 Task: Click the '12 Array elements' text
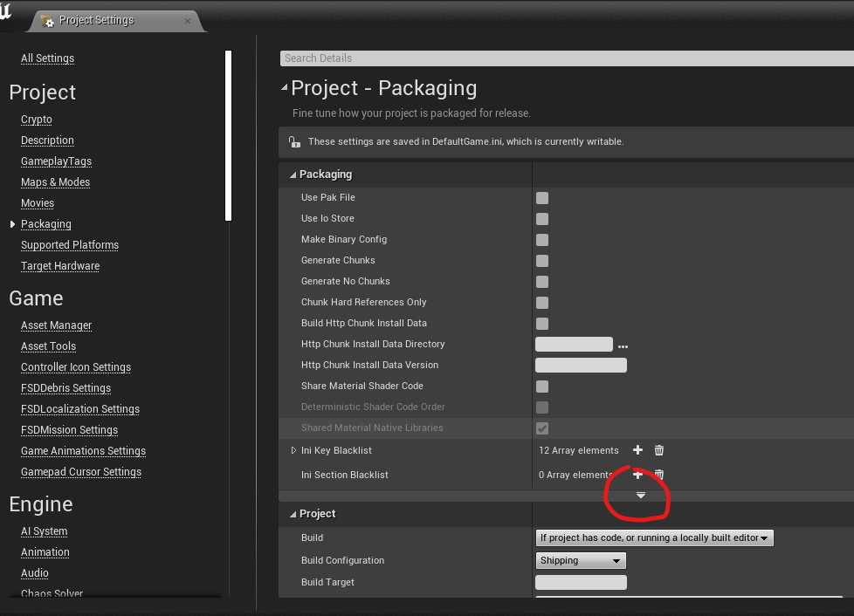[579, 450]
